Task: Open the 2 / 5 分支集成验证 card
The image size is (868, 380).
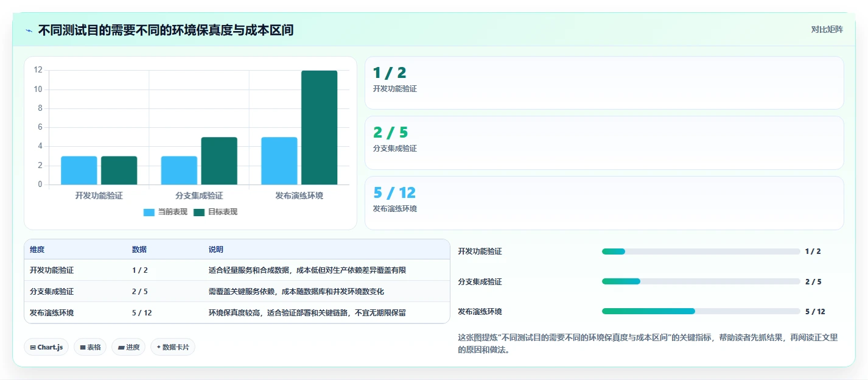Action: [x=604, y=142]
